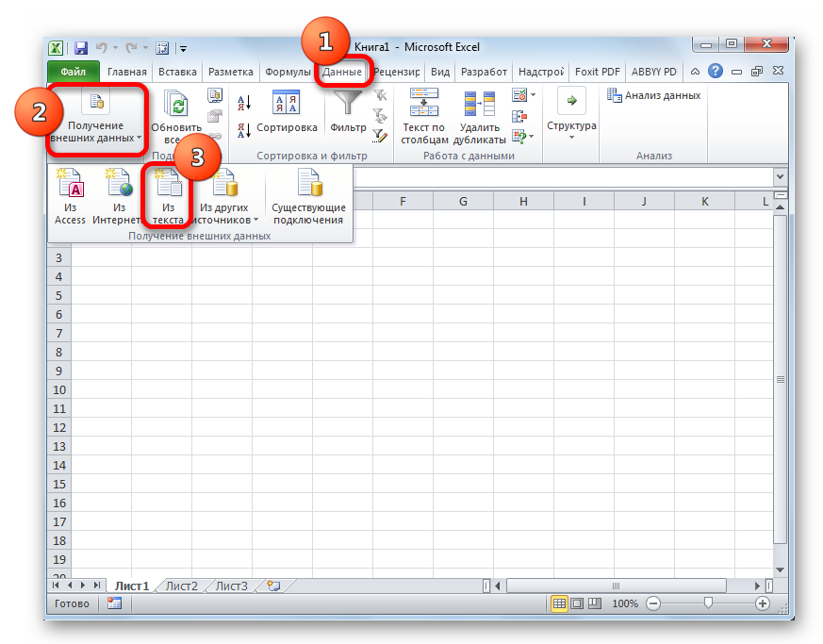Click the horizontal scrollbar thumb
Image resolution: width=823 pixels, height=644 pixels.
pos(617,586)
